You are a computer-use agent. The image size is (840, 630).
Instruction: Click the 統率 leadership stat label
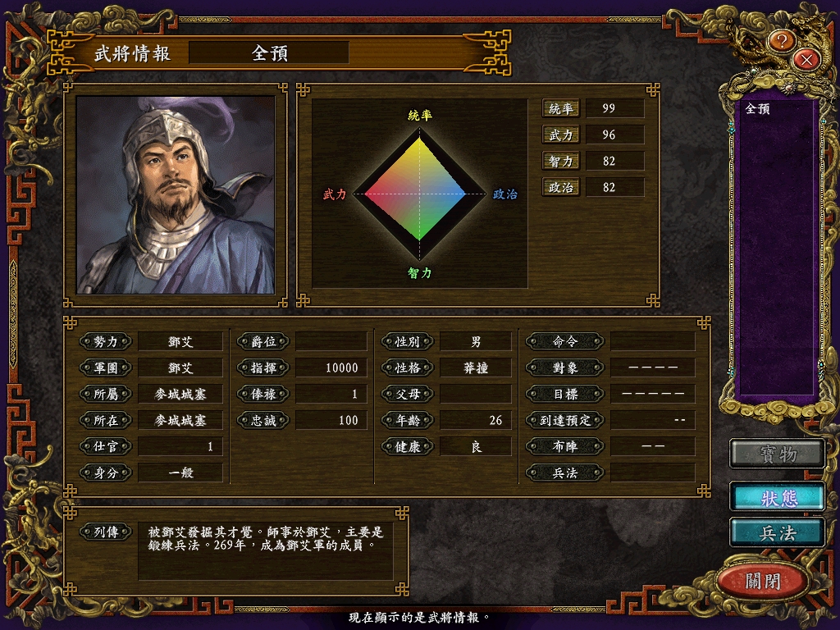pos(561,109)
